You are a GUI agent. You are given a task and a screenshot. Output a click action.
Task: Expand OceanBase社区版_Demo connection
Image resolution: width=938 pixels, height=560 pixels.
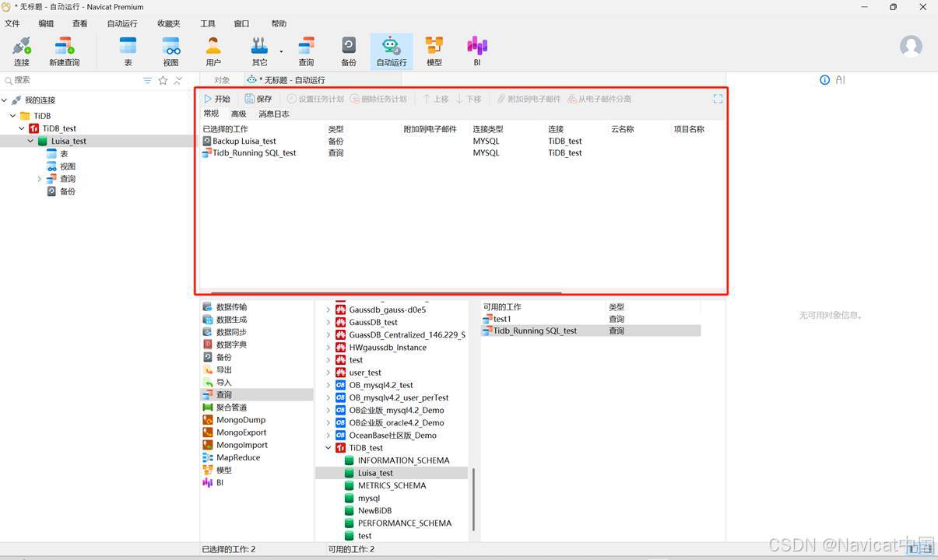coord(328,436)
